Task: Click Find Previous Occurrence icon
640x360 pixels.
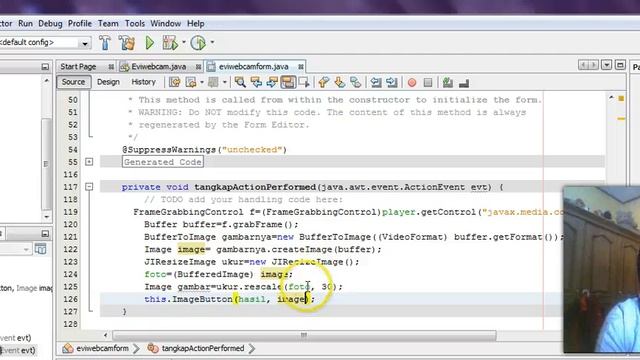Action: click(x=256, y=82)
